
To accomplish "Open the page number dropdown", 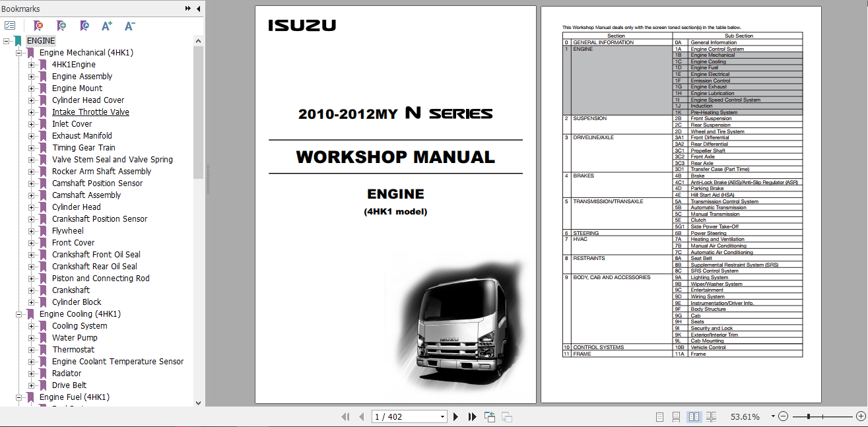I will coord(443,416).
